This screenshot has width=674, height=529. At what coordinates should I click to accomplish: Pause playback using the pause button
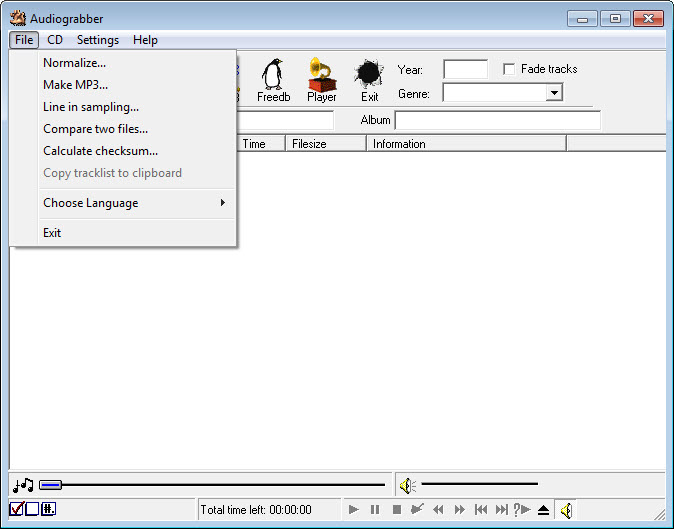375,510
